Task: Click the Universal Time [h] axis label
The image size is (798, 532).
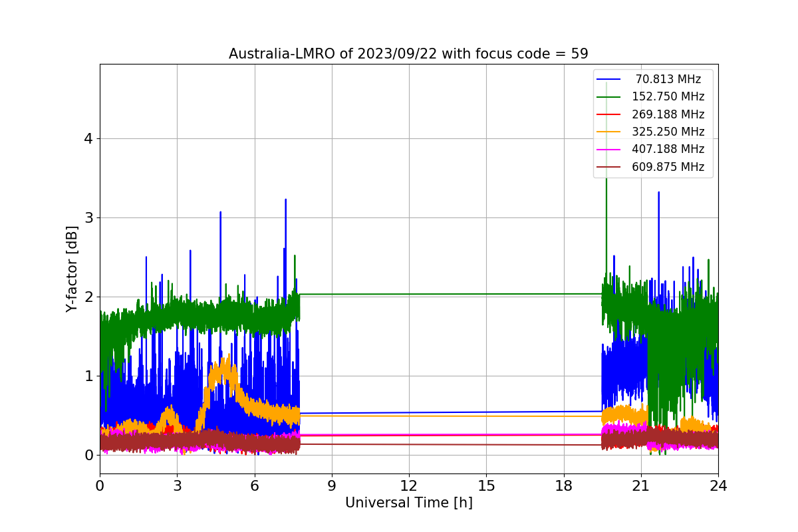Action: tap(408, 503)
